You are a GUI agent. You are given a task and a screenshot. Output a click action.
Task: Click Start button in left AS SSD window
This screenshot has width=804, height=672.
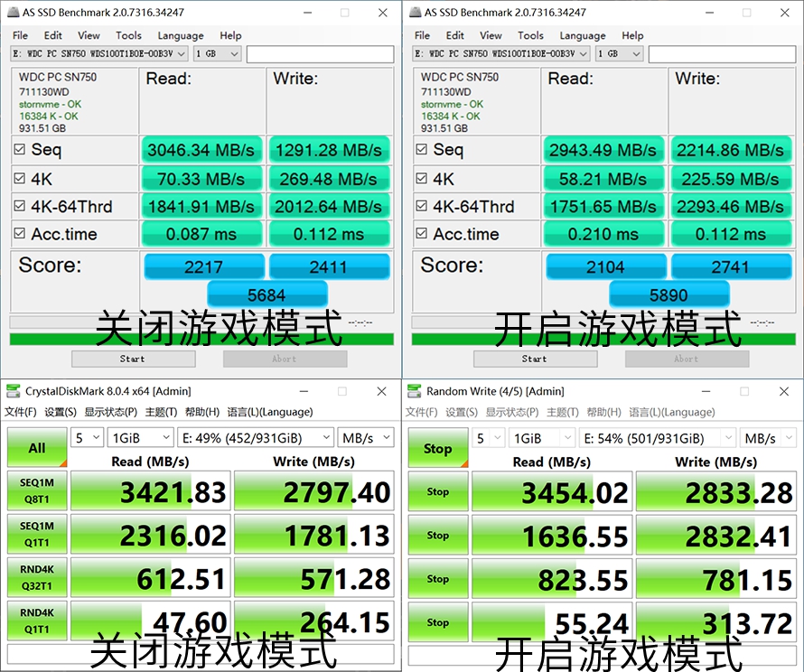(134, 359)
